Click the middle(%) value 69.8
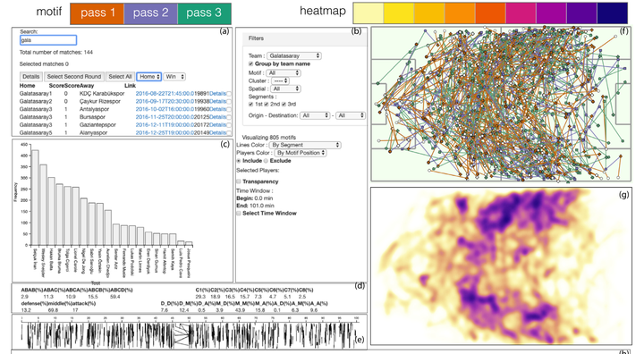Viewport: 644px width, 354px height. pyautogui.click(x=53, y=310)
